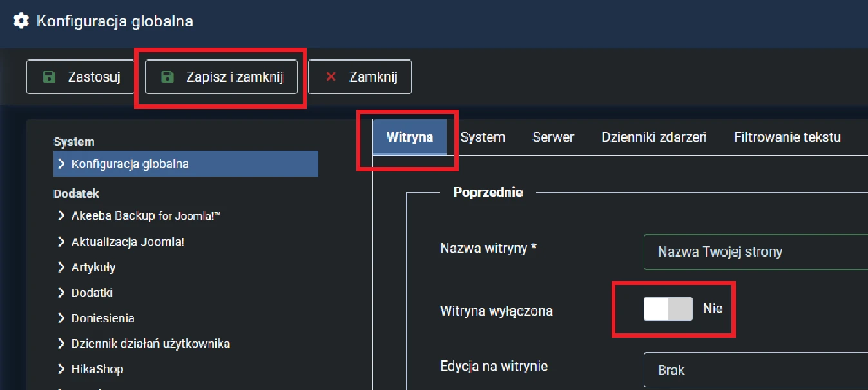
Task: Open Dodatki in the sidebar list
Action: 92,293
